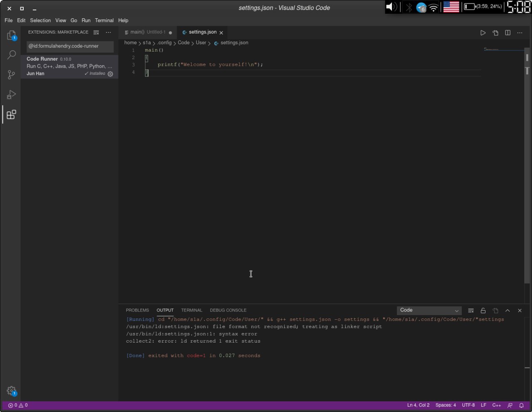Open the Edit menu
This screenshot has height=412, width=532.
pos(21,20)
